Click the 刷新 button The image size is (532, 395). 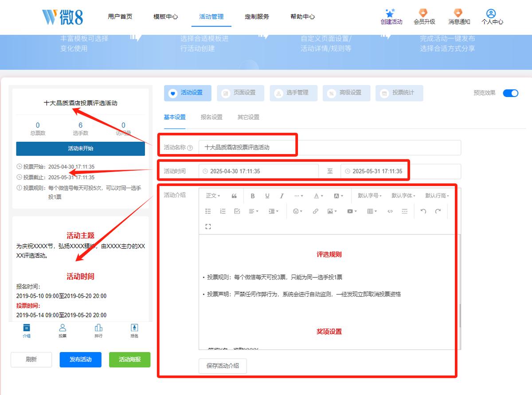(x=31, y=360)
